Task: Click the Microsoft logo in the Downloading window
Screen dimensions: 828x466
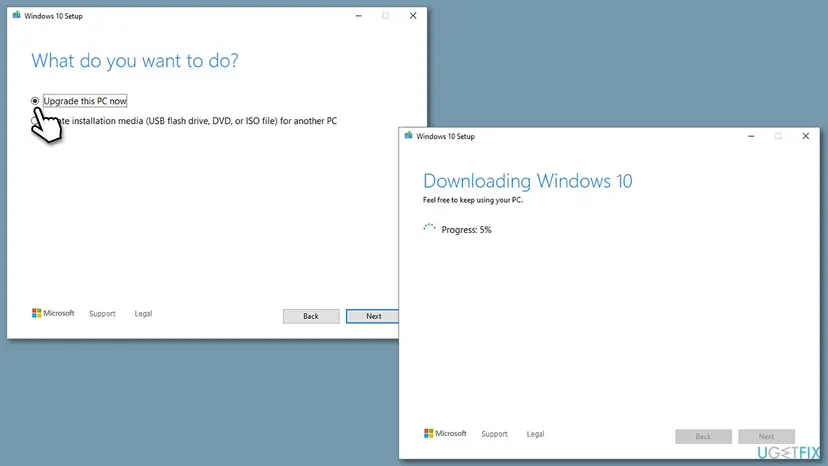Action: coord(445,434)
